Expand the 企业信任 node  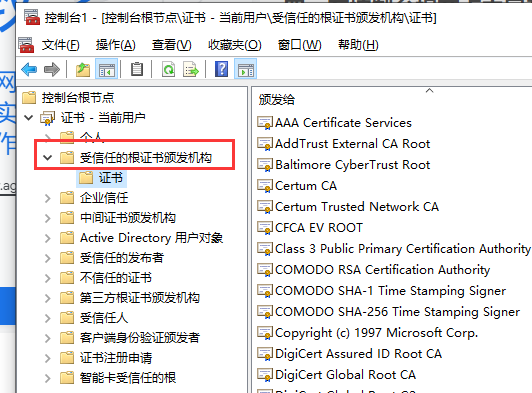pos(48,198)
